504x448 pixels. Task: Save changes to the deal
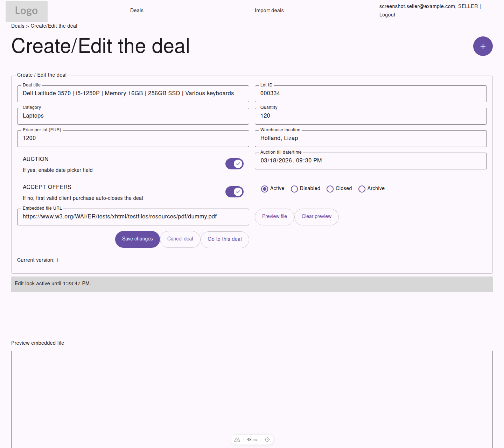click(x=137, y=239)
